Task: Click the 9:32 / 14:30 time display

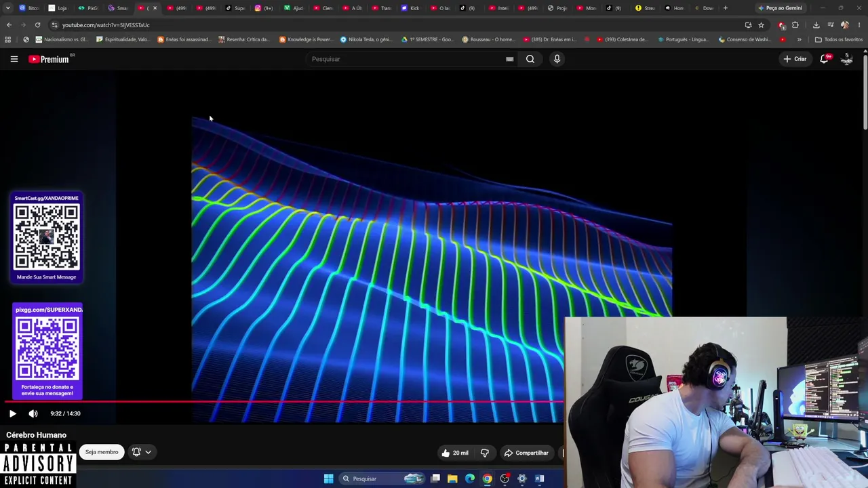Action: click(65, 413)
